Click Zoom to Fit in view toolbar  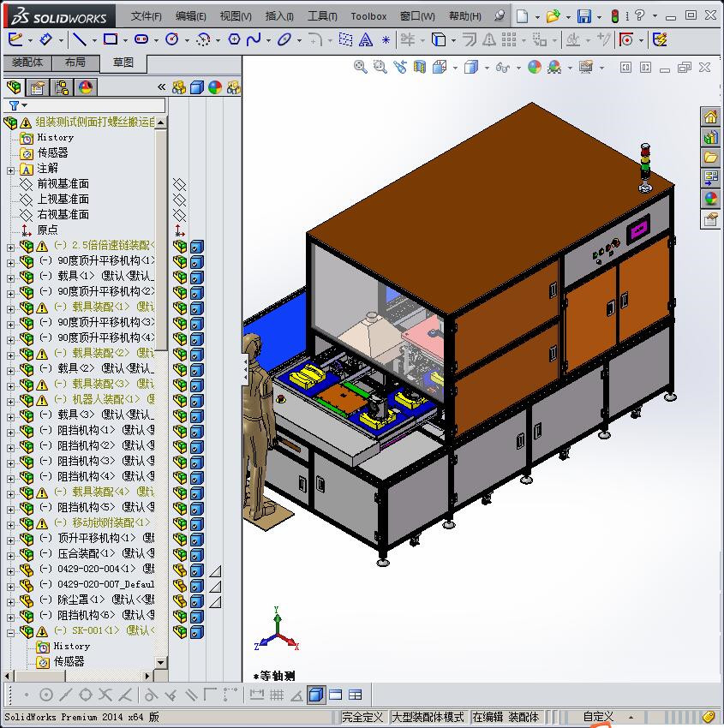point(361,68)
